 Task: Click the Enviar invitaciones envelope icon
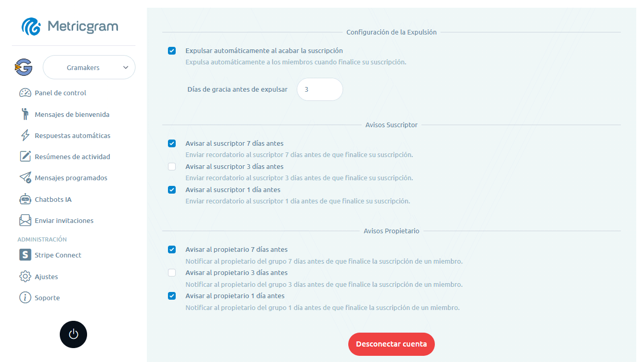(x=25, y=220)
